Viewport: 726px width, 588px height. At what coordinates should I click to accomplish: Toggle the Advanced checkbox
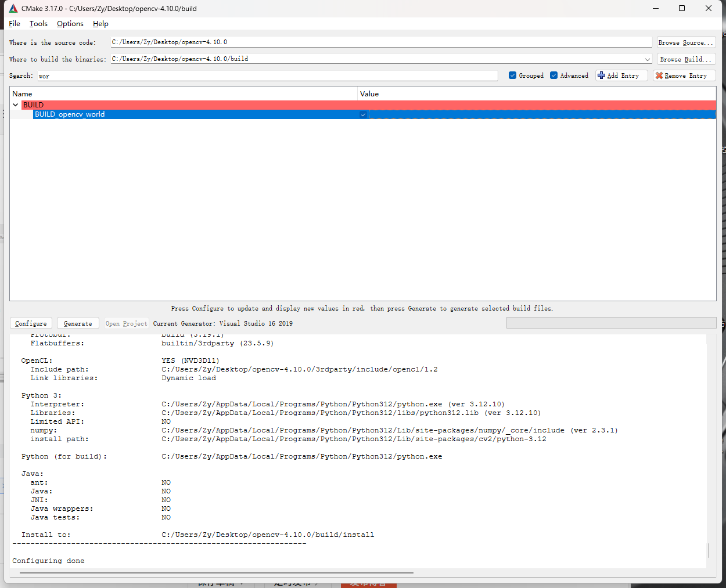point(554,75)
